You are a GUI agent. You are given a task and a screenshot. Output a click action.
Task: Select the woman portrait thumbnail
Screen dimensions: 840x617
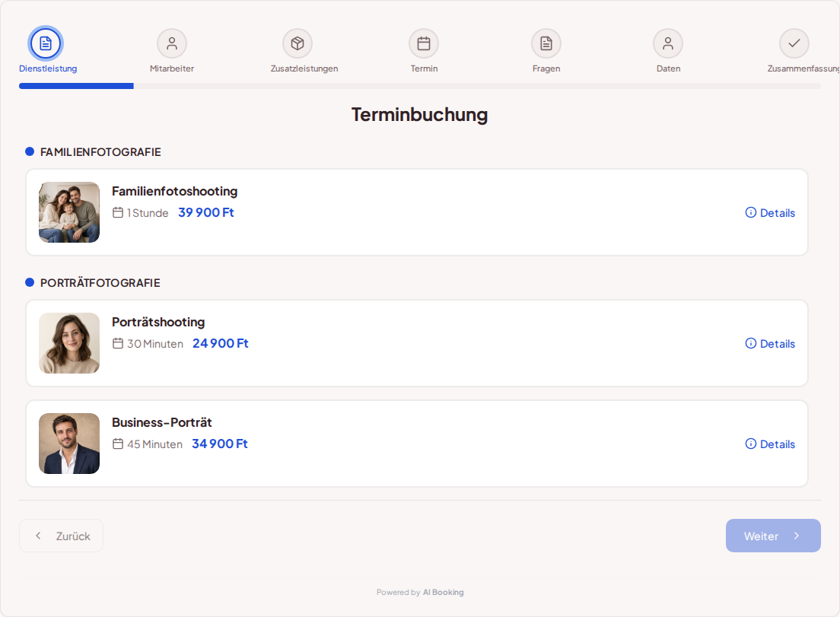(x=69, y=343)
